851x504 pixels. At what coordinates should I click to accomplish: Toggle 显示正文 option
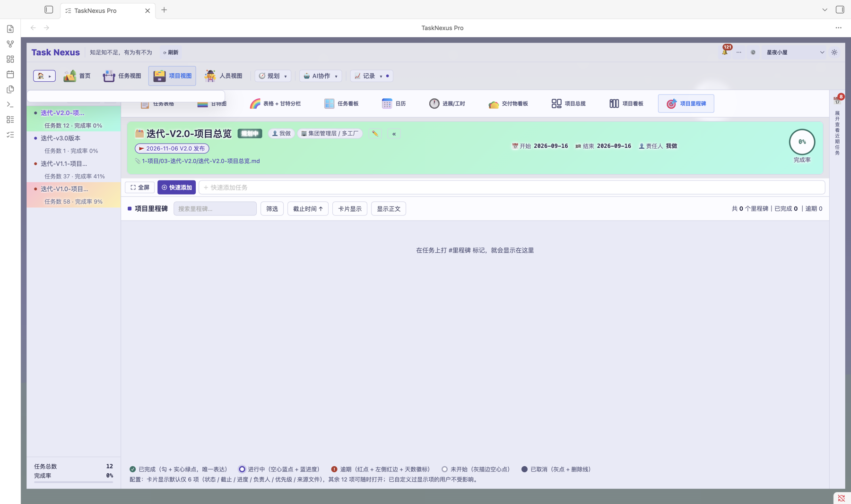389,209
